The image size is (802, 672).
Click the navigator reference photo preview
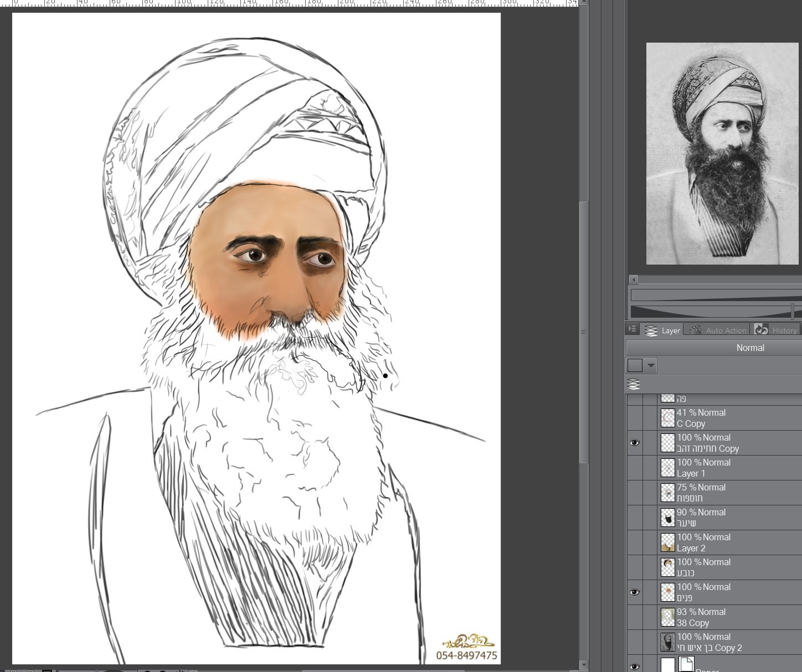tap(723, 153)
